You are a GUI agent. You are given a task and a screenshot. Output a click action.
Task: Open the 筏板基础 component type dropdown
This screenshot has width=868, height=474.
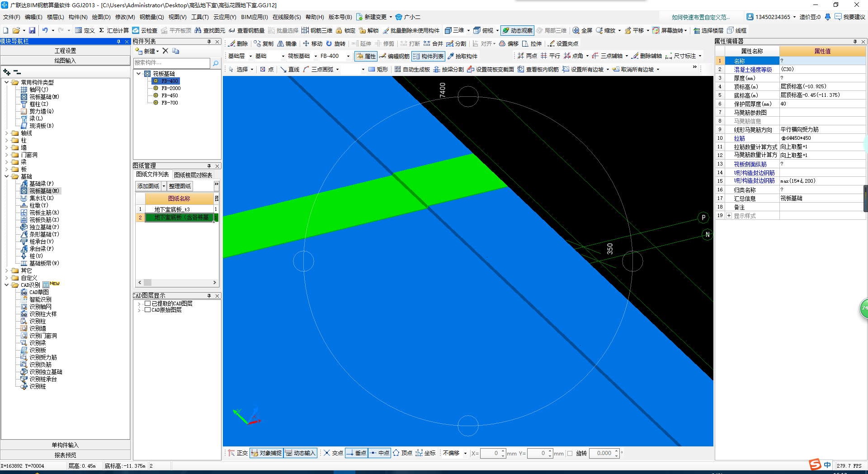click(316, 56)
